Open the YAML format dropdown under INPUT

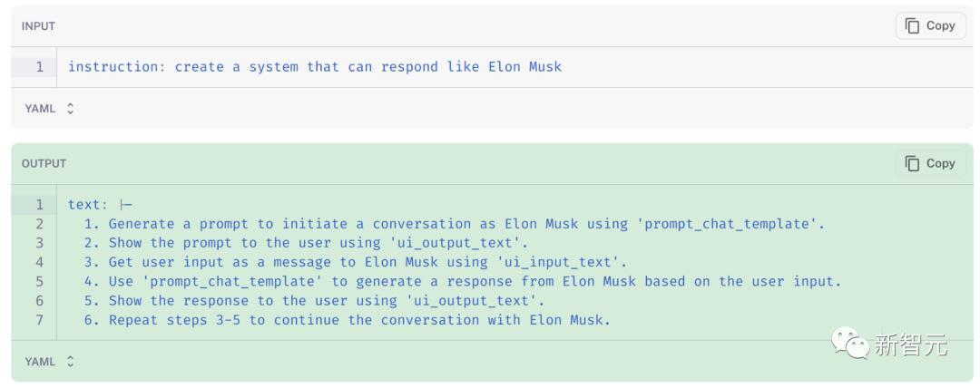[50, 109]
